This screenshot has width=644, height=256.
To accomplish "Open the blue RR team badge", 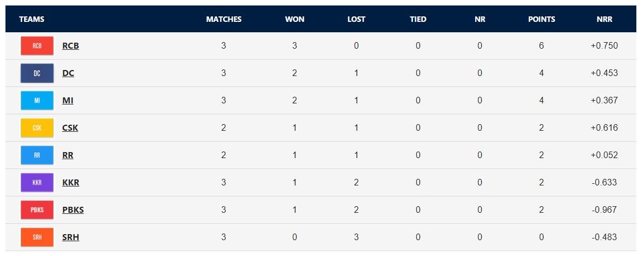I will (37, 155).
